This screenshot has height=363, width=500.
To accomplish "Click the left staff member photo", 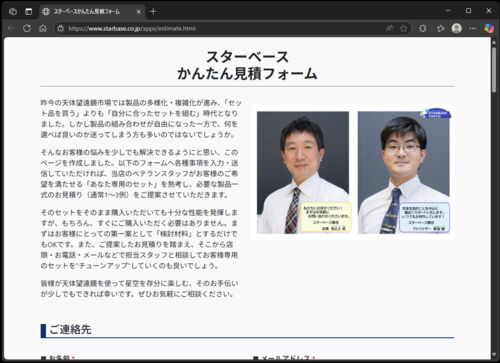I will tap(303, 172).
